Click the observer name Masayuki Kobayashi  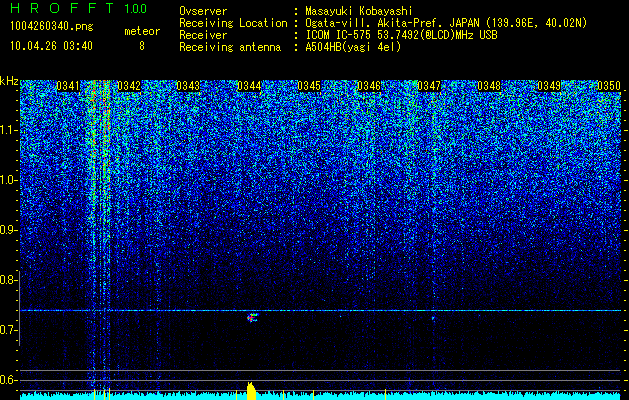click(358, 11)
